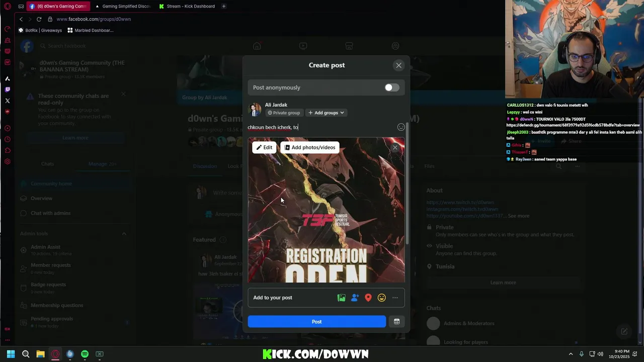Click the browser Back arrow
The width and height of the screenshot is (644, 362).
pyautogui.click(x=21, y=19)
